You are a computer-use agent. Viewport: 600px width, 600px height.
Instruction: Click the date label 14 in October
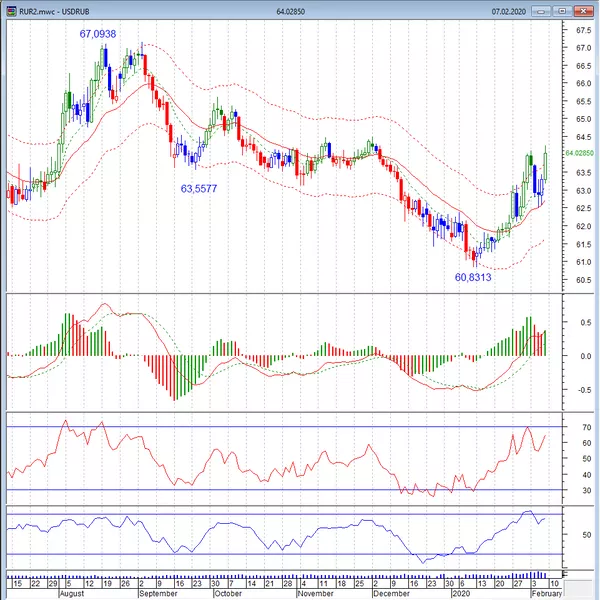251,584
